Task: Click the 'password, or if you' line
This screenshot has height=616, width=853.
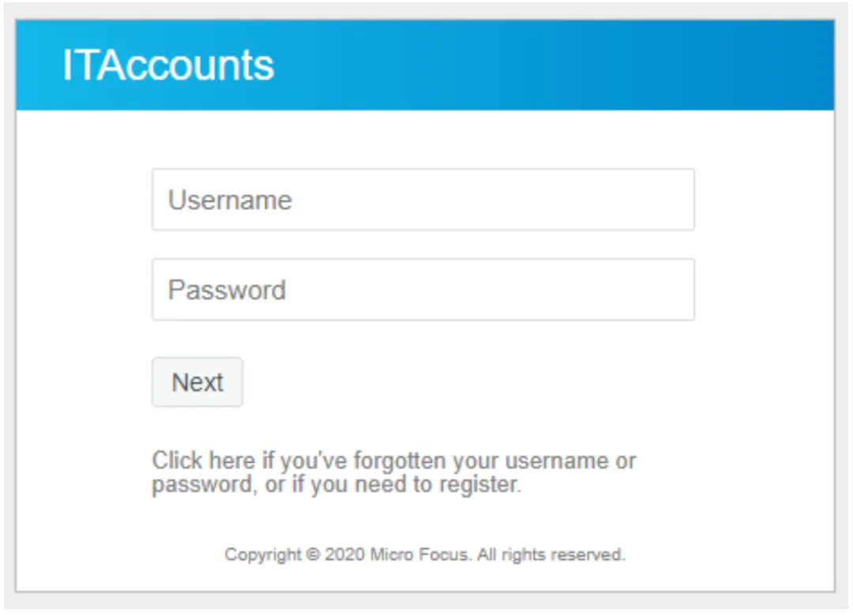Action: 251,484
